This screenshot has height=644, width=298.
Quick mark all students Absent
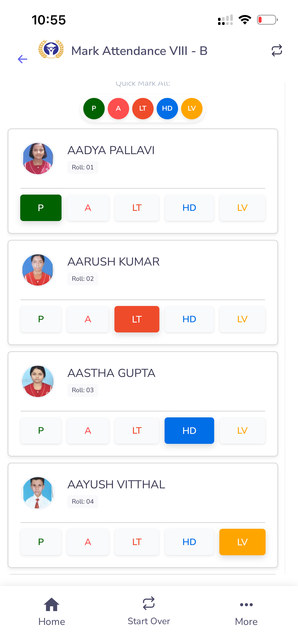point(118,109)
